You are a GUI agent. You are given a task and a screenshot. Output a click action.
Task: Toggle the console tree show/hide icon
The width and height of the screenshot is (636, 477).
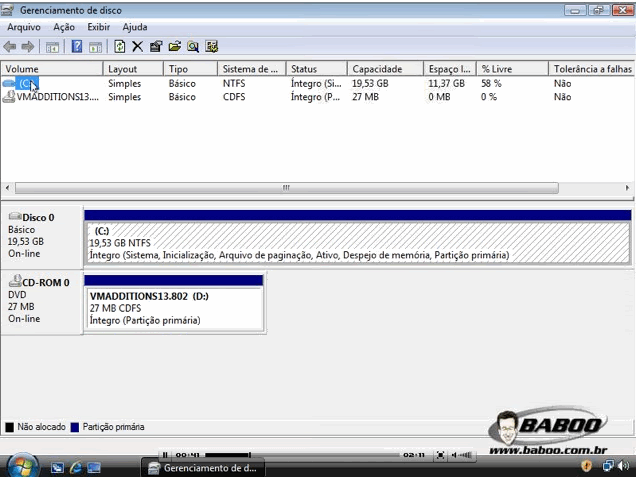pos(52,47)
